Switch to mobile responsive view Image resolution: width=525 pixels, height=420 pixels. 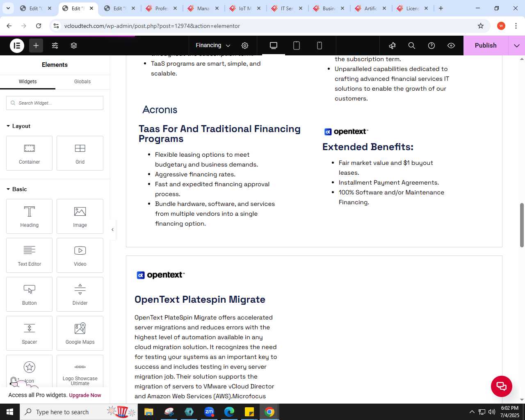coord(320,46)
